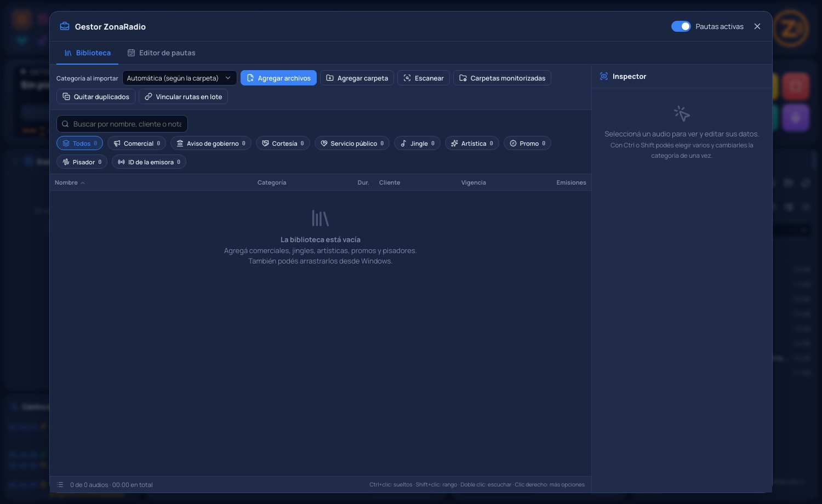Screen dimensions: 822x504
Task: Switch to the Biblioteca tab
Action: click(x=88, y=53)
